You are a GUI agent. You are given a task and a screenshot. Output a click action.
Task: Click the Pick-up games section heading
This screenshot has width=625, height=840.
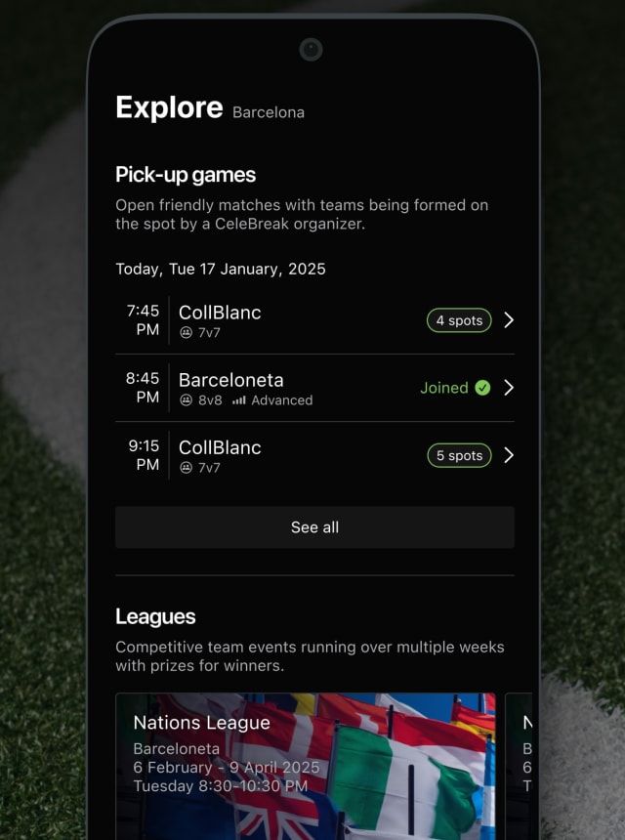[186, 175]
